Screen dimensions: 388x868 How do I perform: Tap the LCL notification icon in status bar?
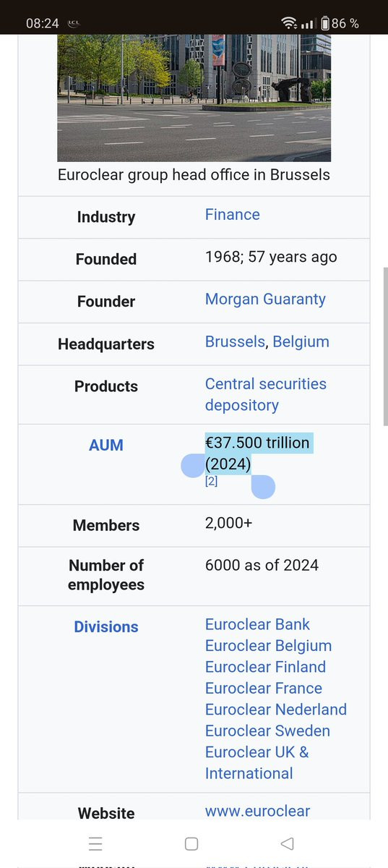74,23
